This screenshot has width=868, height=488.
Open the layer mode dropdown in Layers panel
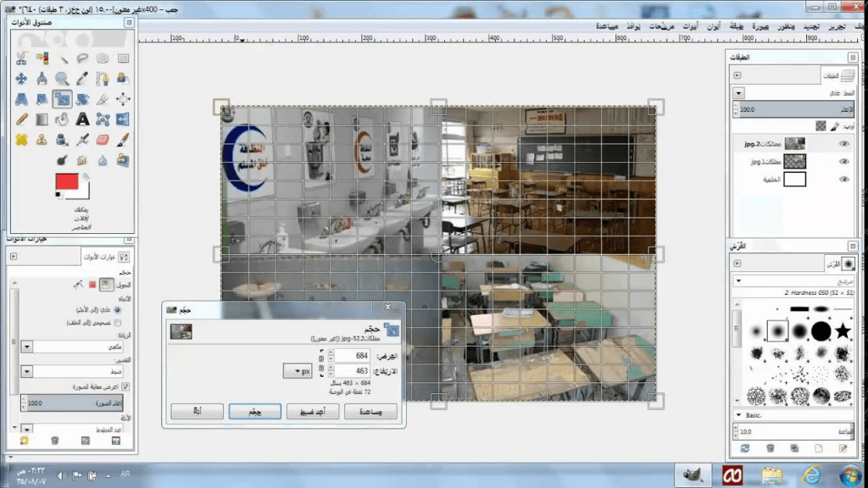point(739,93)
